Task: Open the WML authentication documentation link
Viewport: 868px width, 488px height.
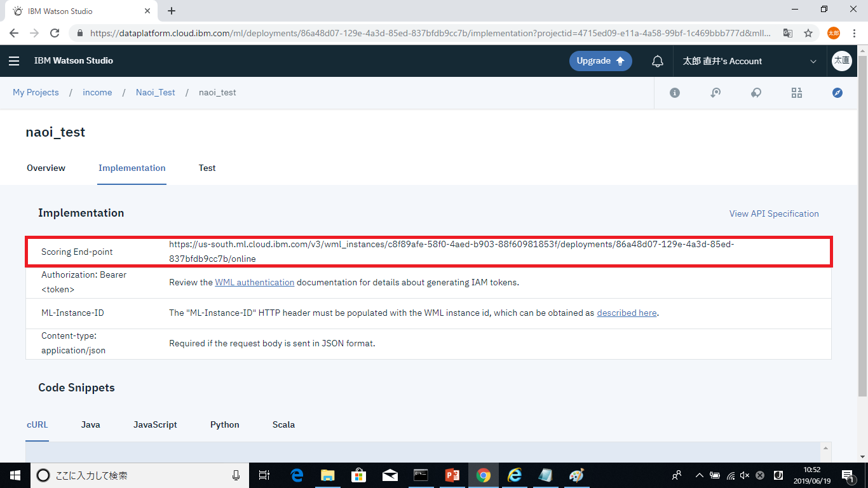Action: 254,282
